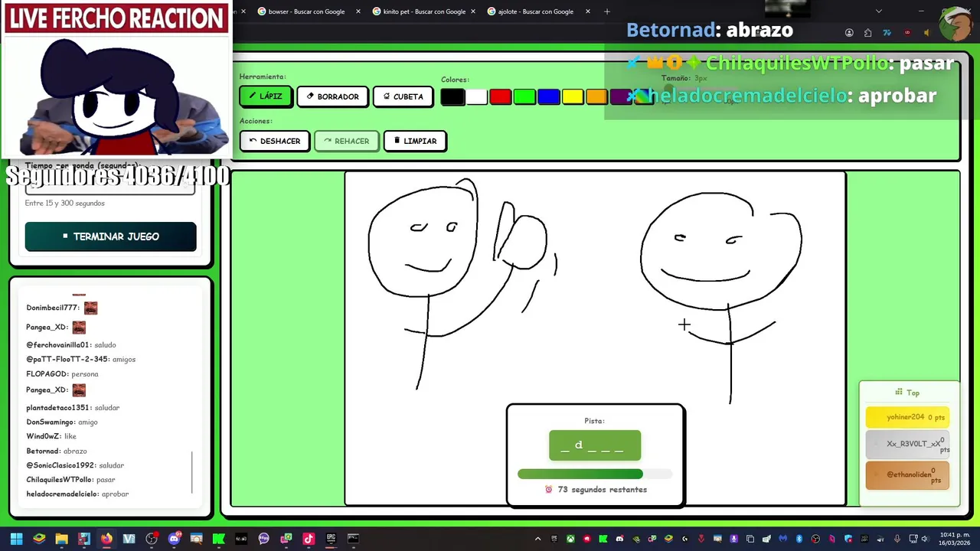This screenshot has height=551, width=980.
Task: Click the Betornad: abrazo chat message in list
Action: click(57, 451)
